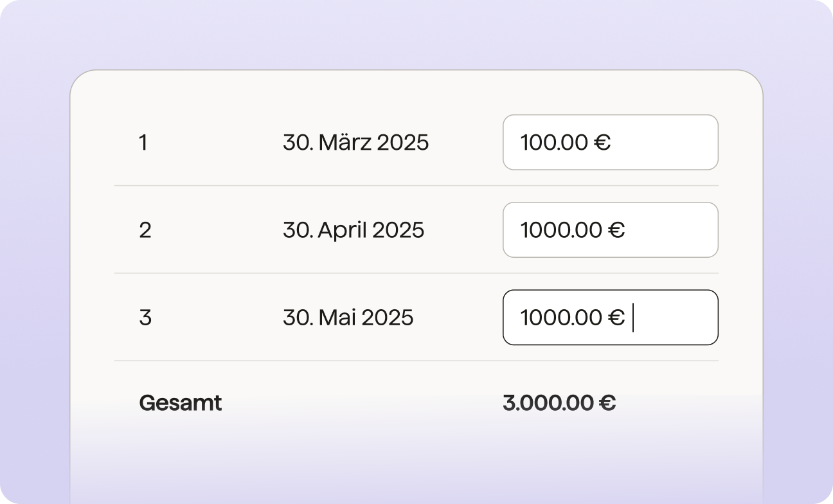Select row number 3

click(x=145, y=318)
